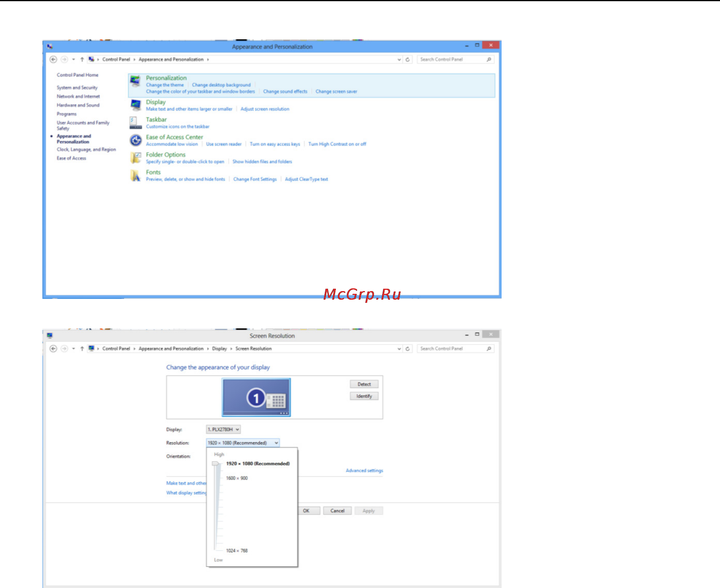Select the monitor 1 display thumbnail
Viewport: 720px width, 588px height.
[256, 397]
